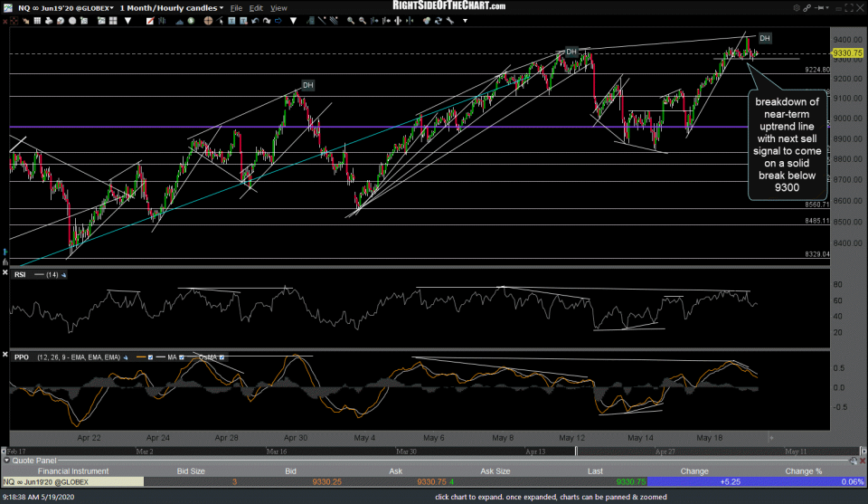Collapse the Quote Panel expander
This screenshot has width=868, height=504.
6,461
